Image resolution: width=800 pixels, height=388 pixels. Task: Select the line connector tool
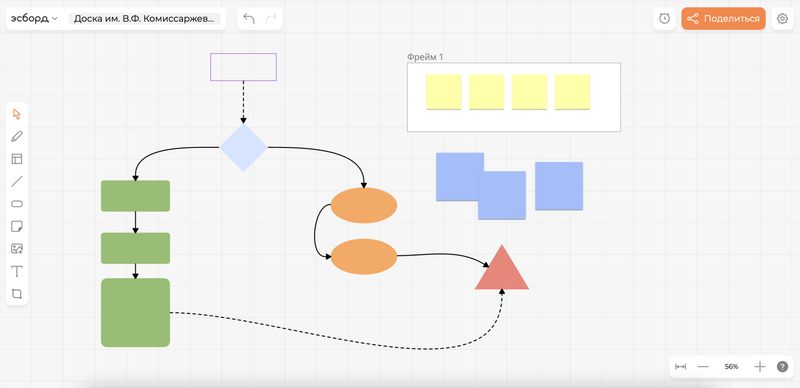point(17,181)
